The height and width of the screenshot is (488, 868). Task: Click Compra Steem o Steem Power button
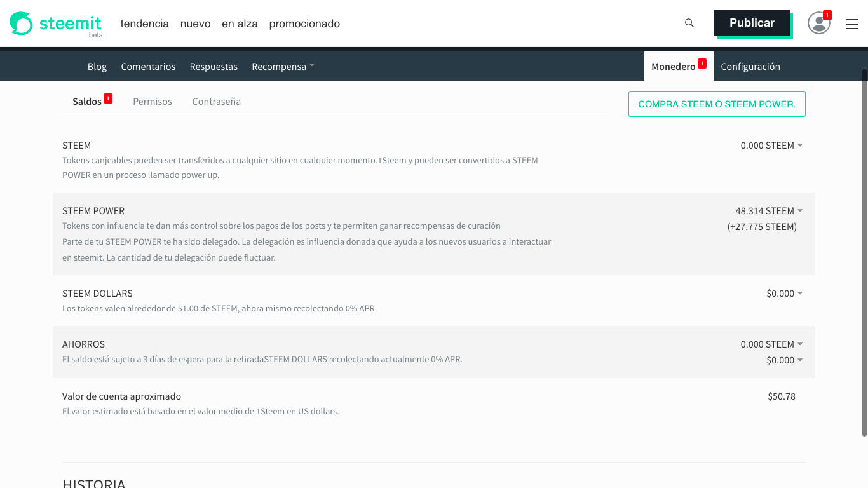pyautogui.click(x=717, y=104)
